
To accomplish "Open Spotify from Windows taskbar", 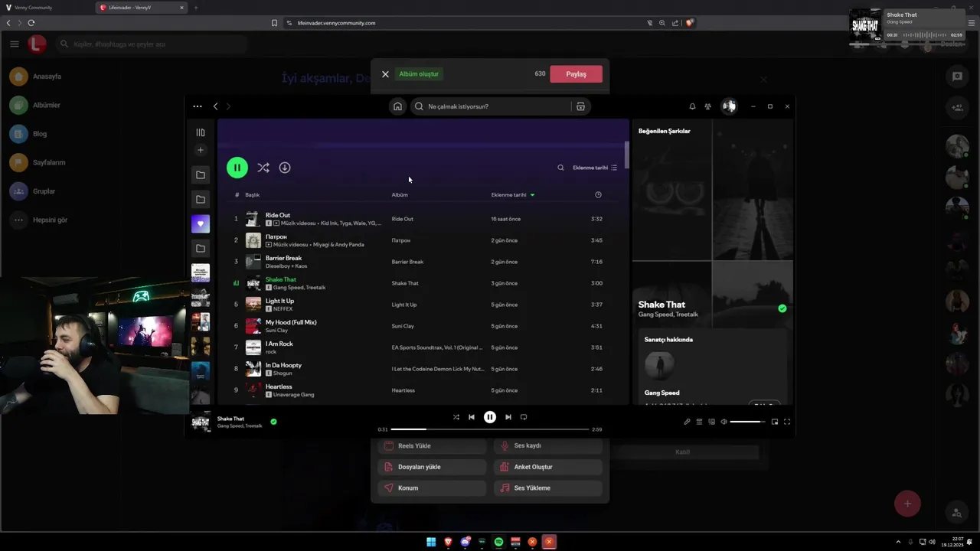I will (x=498, y=542).
